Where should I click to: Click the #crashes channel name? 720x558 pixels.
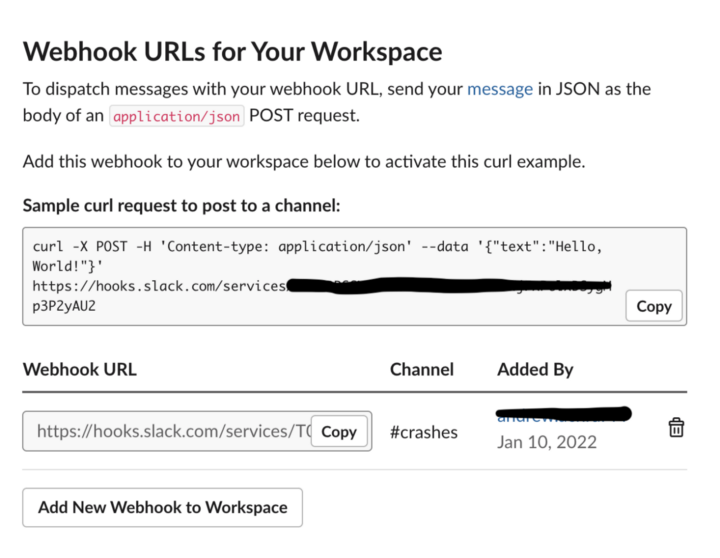(423, 432)
